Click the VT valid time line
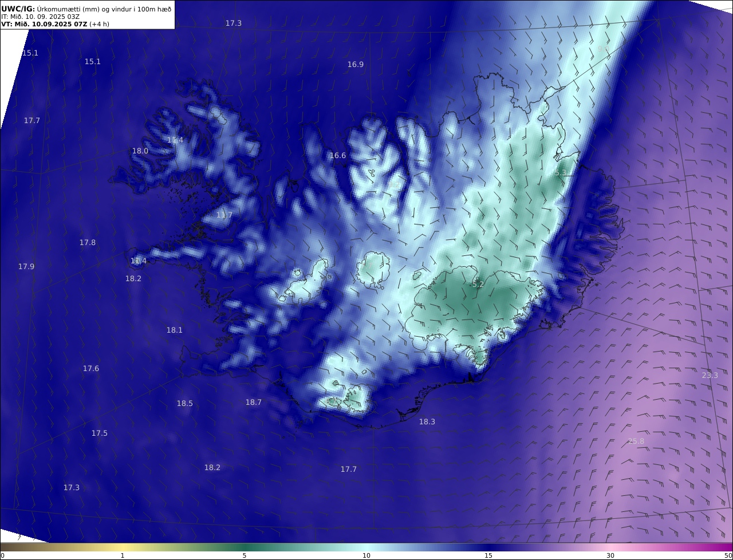 pos(55,24)
